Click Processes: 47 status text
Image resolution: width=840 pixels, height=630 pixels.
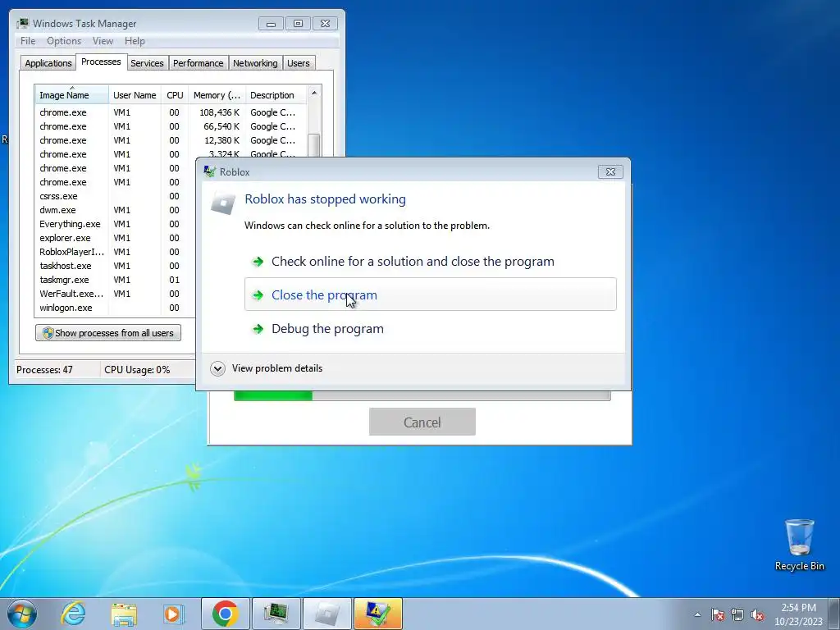click(44, 370)
